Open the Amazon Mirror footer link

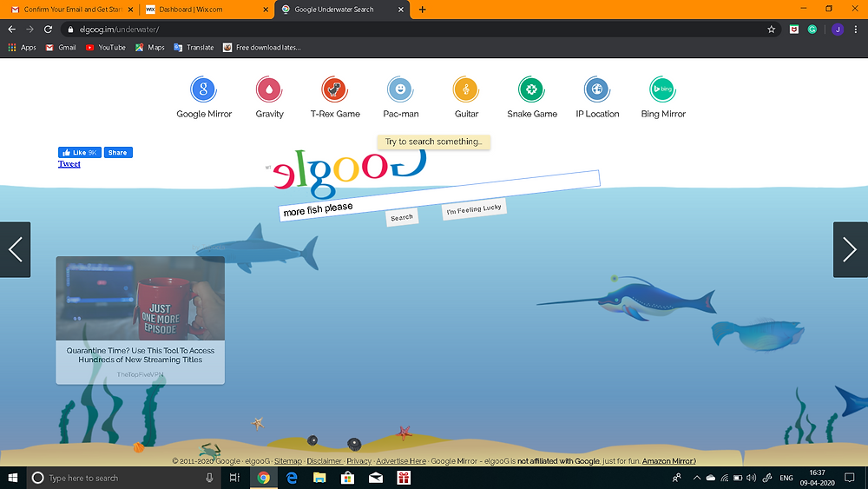point(668,460)
